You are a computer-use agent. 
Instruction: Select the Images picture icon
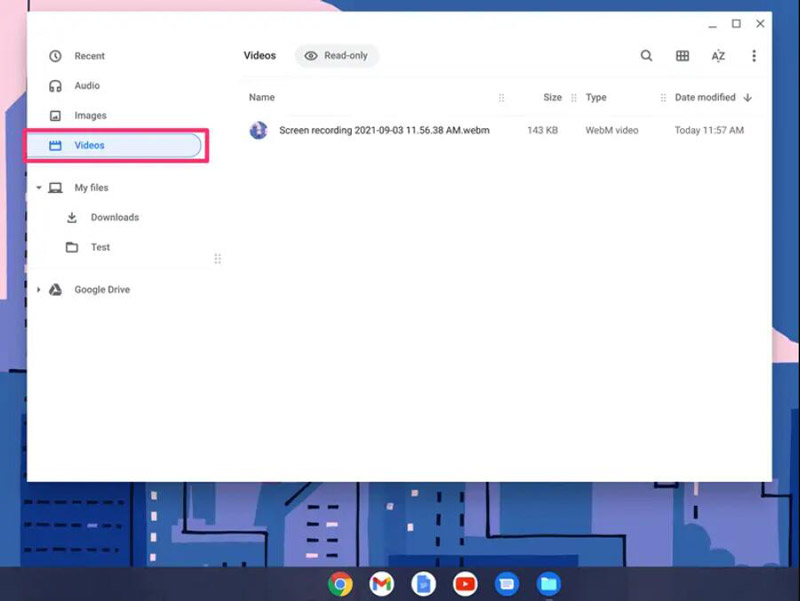tap(55, 116)
